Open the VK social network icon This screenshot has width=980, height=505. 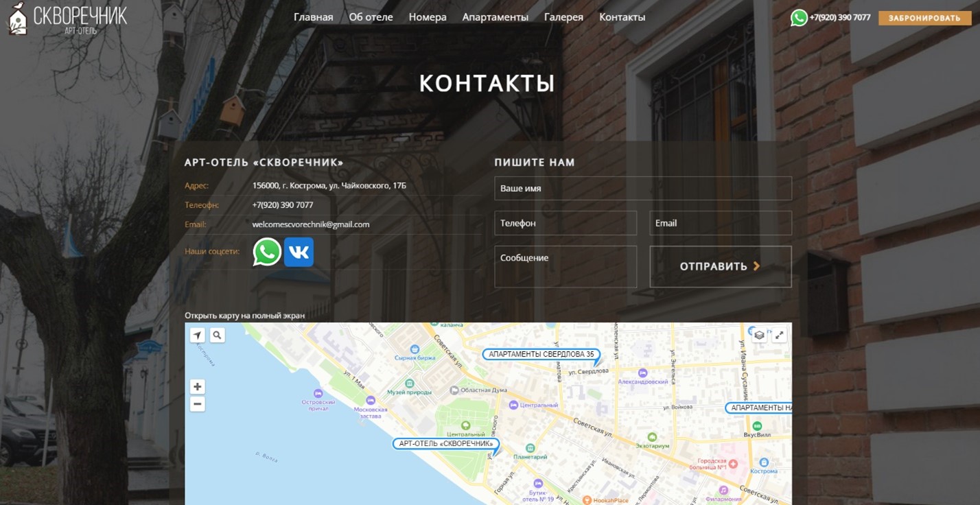(x=299, y=252)
